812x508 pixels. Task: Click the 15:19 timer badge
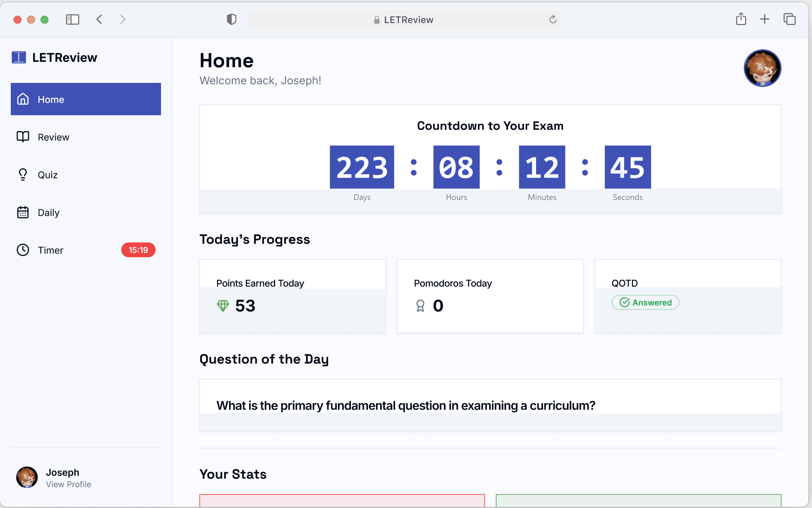[x=138, y=250]
